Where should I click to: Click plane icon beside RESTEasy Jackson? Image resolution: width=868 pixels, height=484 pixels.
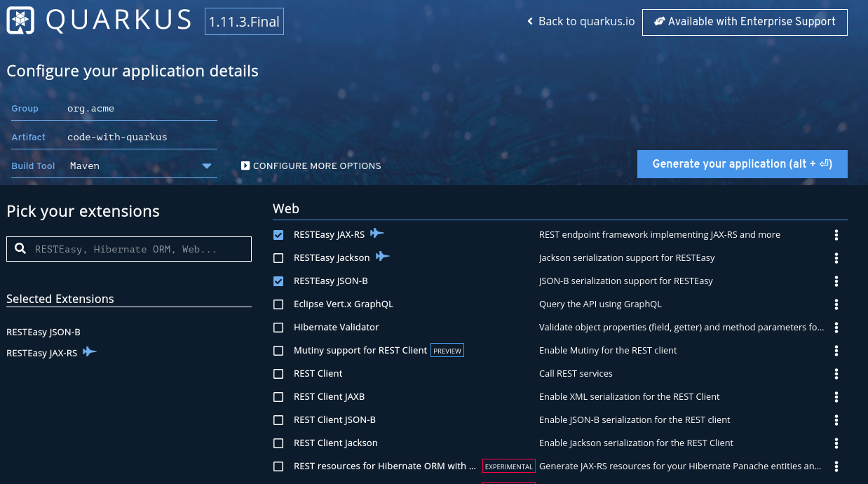coord(382,257)
